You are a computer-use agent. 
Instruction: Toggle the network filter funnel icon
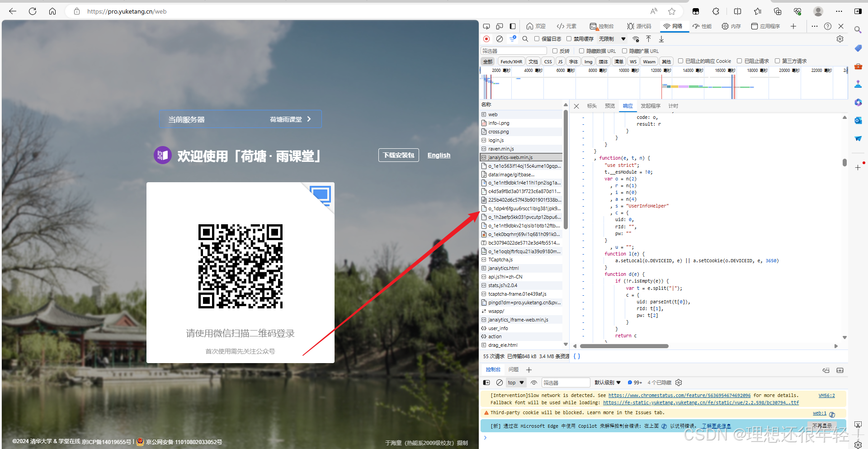[513, 39]
